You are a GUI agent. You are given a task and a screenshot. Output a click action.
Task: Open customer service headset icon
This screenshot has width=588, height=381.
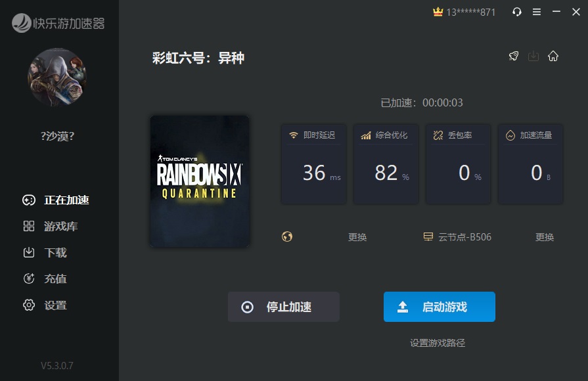(517, 12)
